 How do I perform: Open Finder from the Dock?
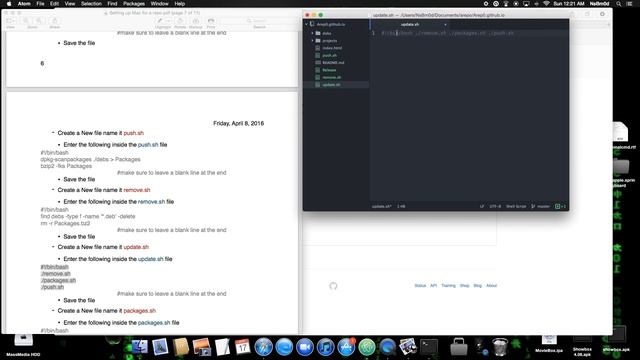(139, 347)
